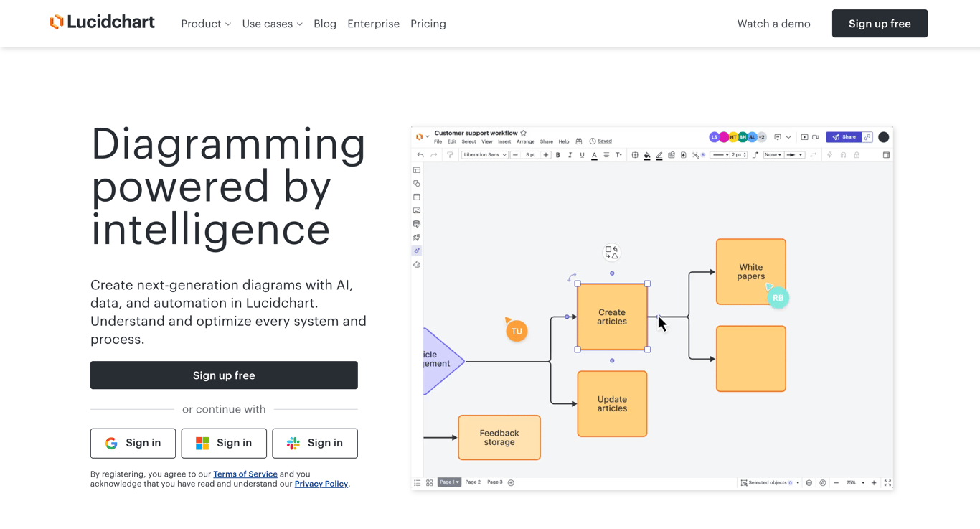Open the layers icon in status bar
Viewport: 980px width, 529px height.
(x=810, y=482)
